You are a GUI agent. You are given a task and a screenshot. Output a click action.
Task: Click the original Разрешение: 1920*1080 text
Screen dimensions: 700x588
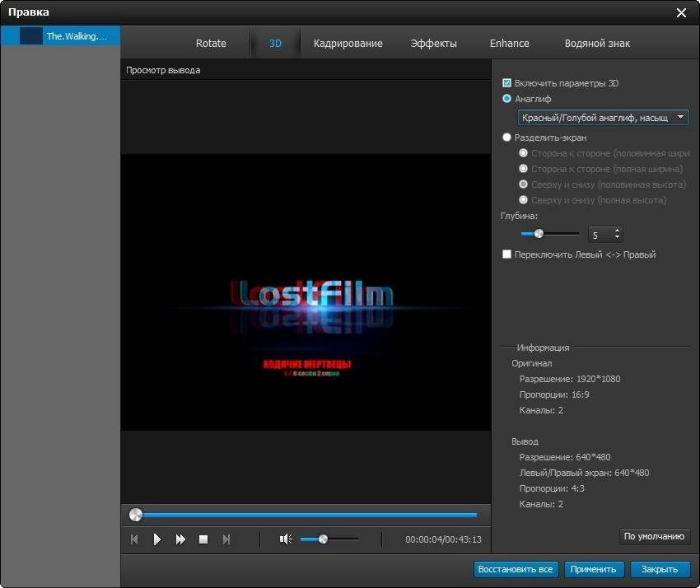[570, 379]
